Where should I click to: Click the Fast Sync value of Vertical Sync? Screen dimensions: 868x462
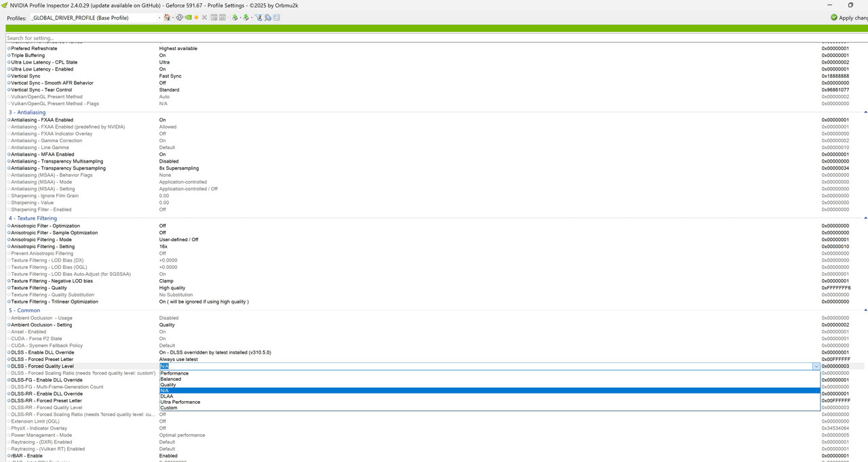coord(170,76)
